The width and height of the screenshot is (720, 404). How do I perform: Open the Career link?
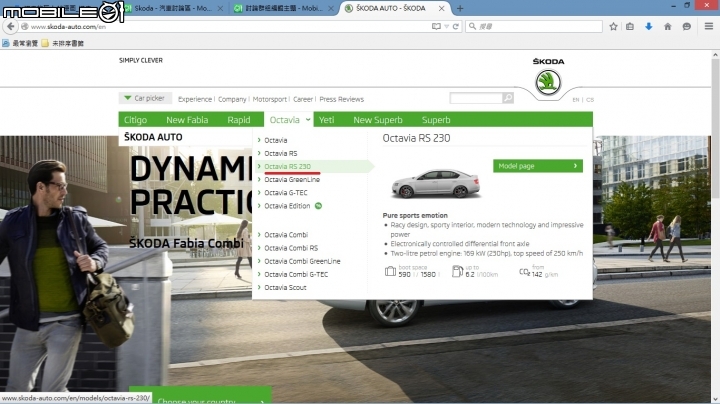point(303,99)
